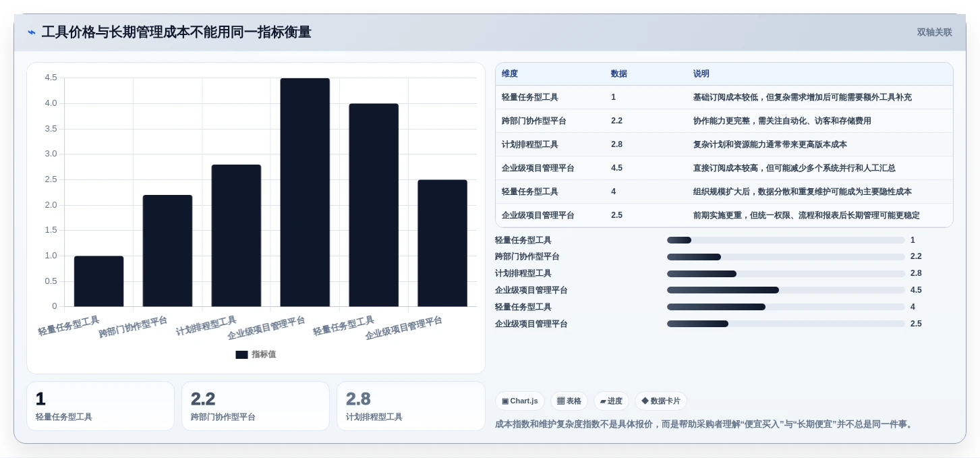Click the cell 协作能力更完整，需关注自动化、访客和存储费用
Image resolution: width=980 pixels, height=458 pixels.
click(782, 121)
